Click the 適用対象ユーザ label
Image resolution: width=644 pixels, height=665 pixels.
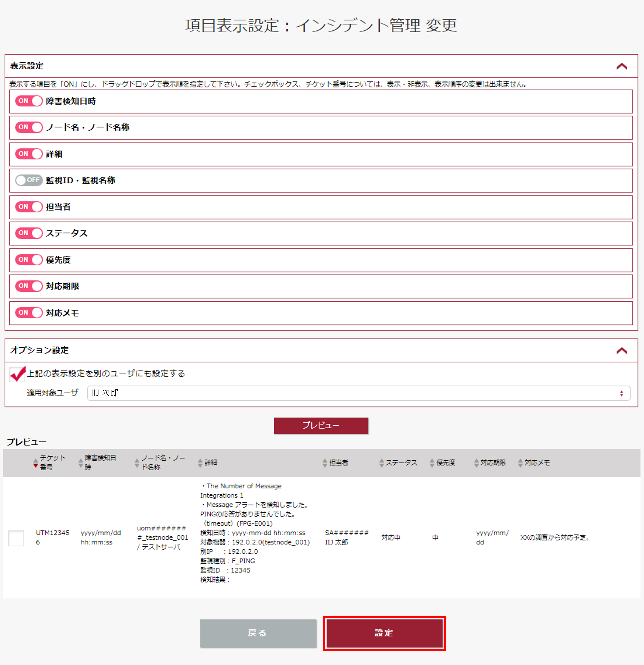[x=53, y=393]
